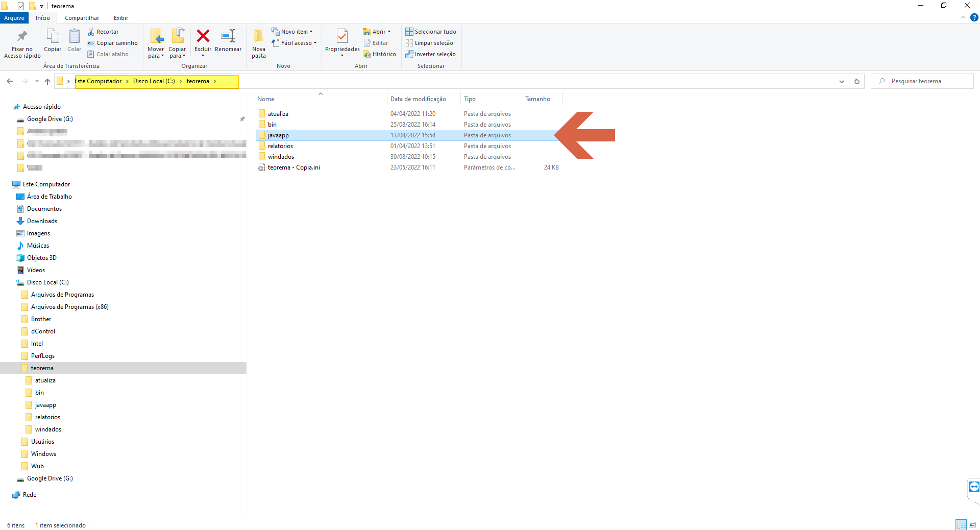The image size is (980, 530).
Task: Open the Arquivo menu tab
Action: [14, 18]
